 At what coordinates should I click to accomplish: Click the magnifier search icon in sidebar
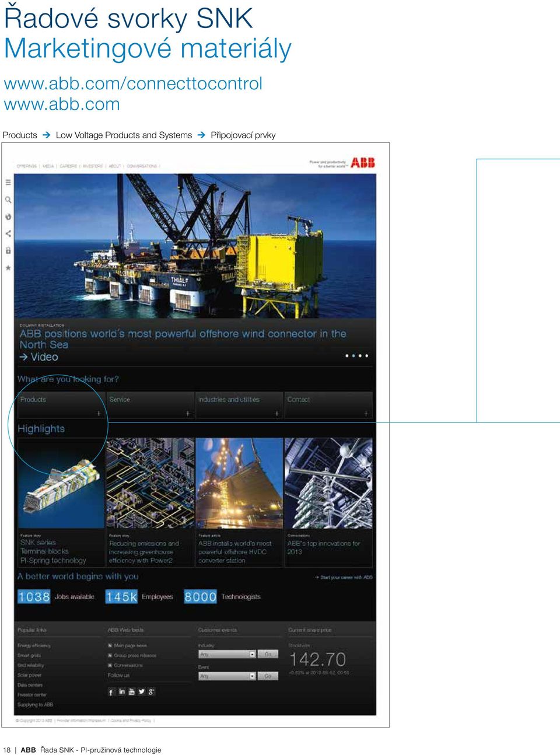coord(8,200)
